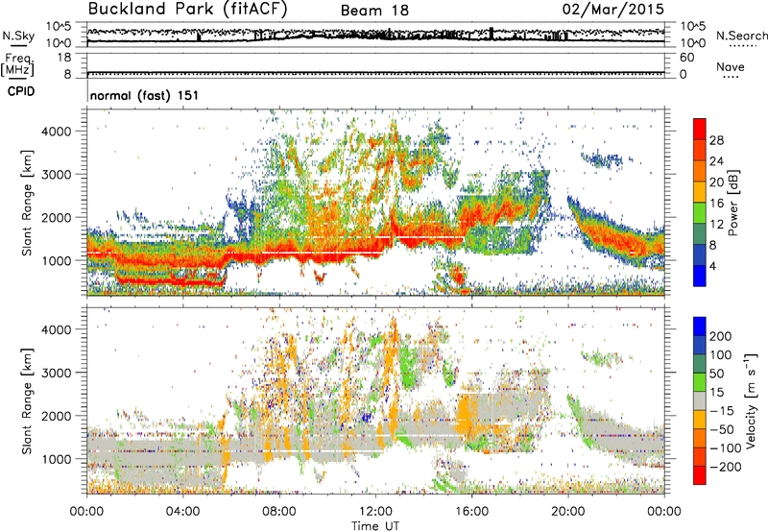768x532 pixels.
Task: Click the 20 value on the power colorbar
Action: pyautogui.click(x=716, y=182)
